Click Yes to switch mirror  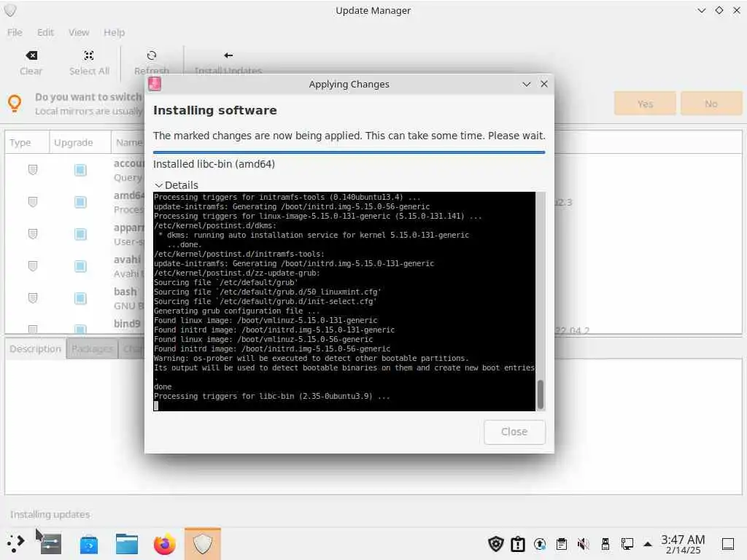pyautogui.click(x=645, y=104)
